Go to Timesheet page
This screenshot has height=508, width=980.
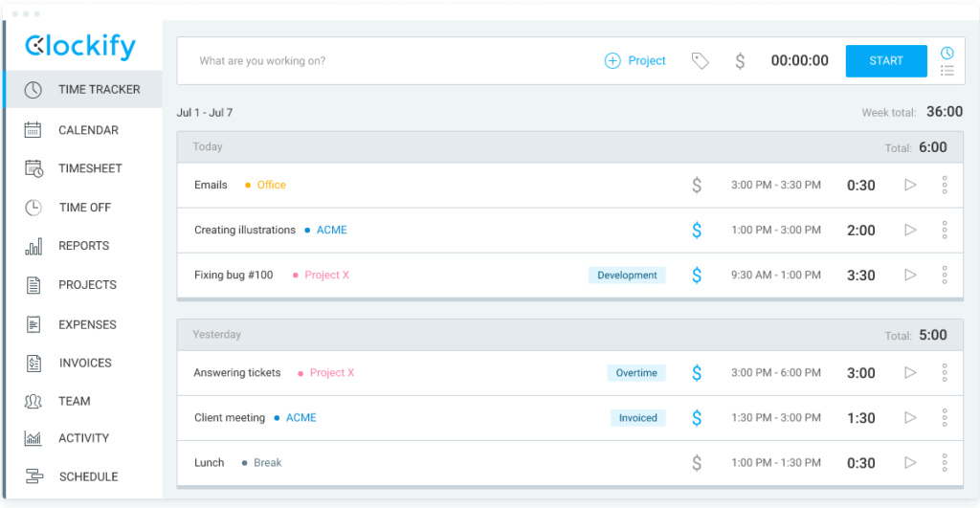coord(90,168)
